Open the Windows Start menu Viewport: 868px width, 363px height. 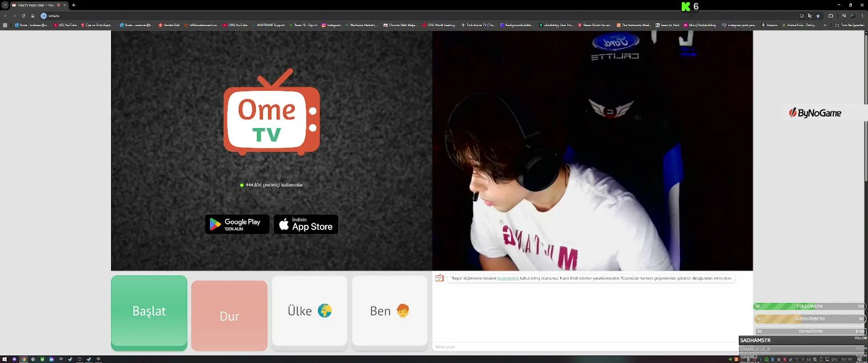(5, 359)
